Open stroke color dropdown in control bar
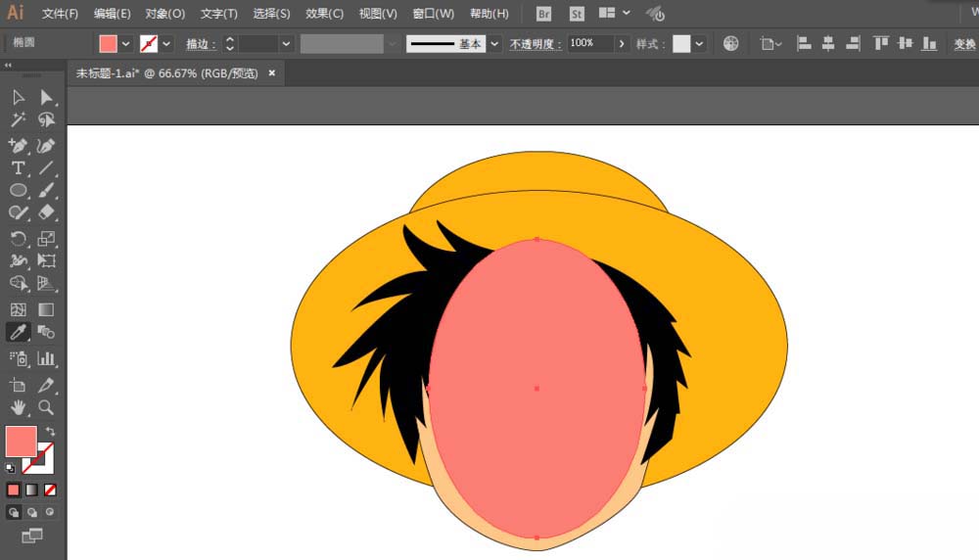This screenshot has width=979, height=560. pos(166,44)
